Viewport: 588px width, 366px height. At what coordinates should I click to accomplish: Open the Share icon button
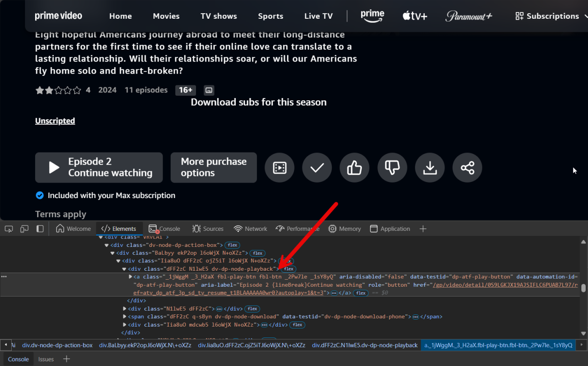(467, 168)
